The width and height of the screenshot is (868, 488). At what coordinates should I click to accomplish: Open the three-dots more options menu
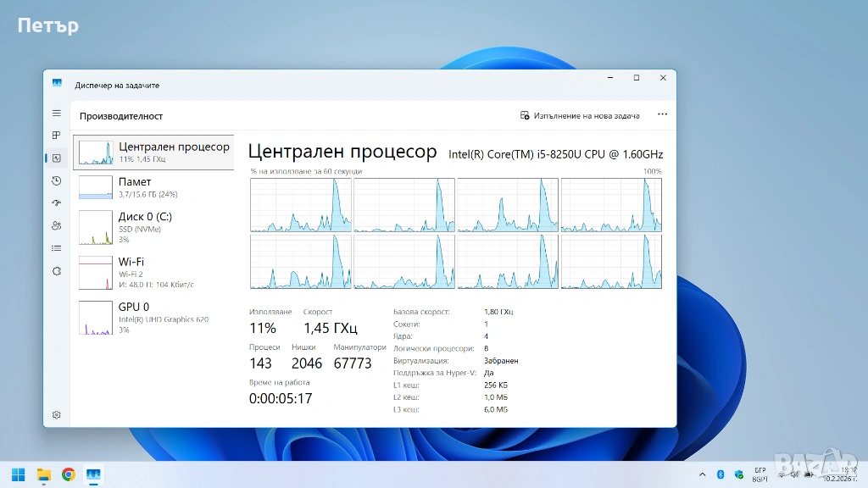click(x=662, y=115)
